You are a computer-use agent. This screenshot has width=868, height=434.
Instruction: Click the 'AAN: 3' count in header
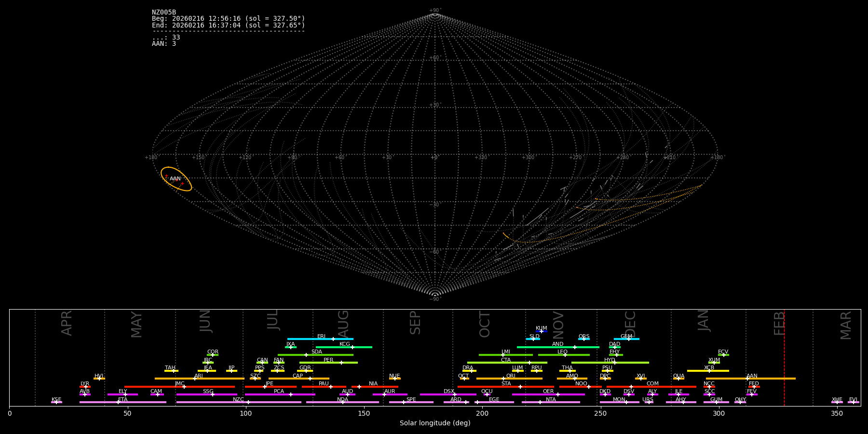(164, 44)
